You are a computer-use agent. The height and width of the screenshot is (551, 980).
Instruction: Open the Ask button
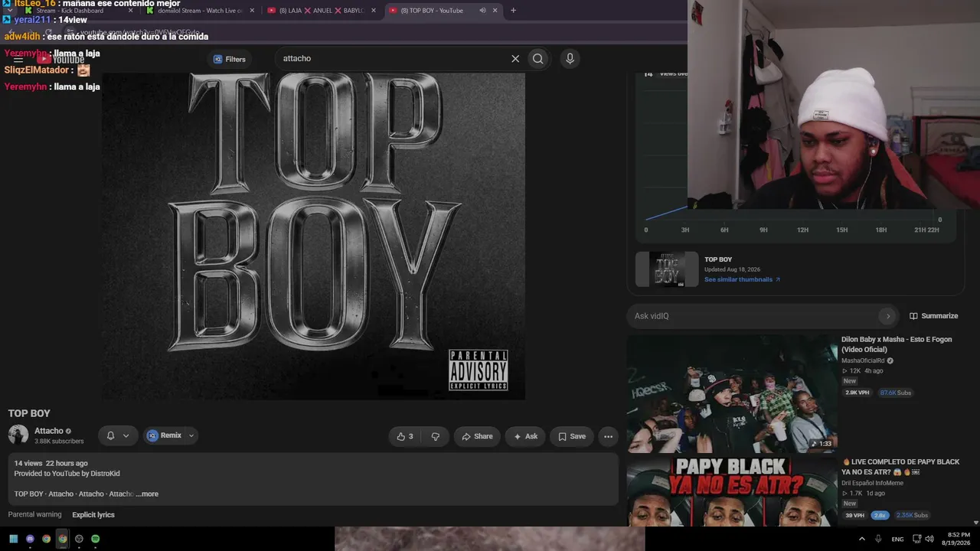pyautogui.click(x=525, y=436)
